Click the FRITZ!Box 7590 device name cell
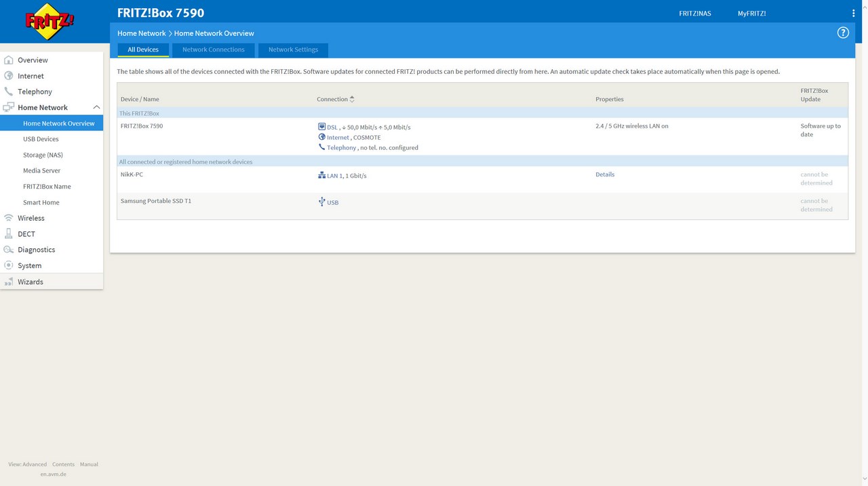Screen dimensions: 868x486 [142, 126]
